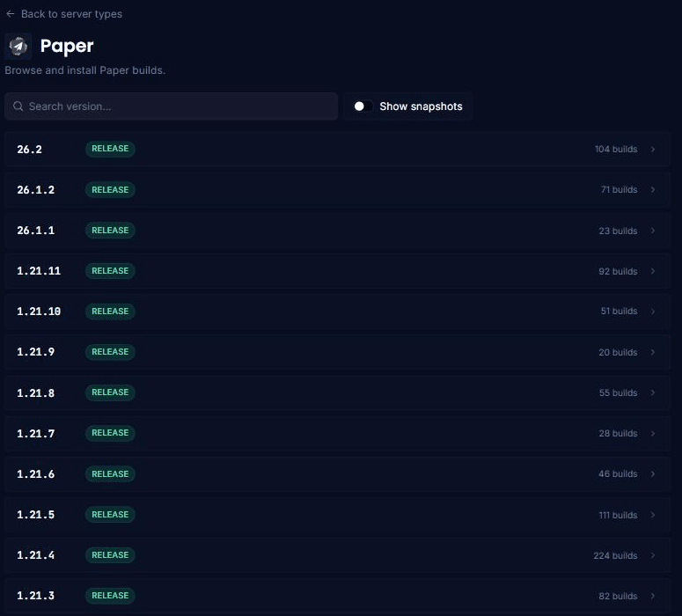Click the 82 builds count
Screen dimensions: 682x616
click(618, 596)
